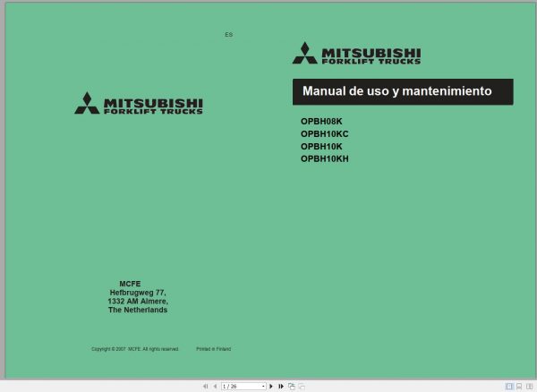Viewport: 537px width, 392px height.
Task: Click the Hefbrugweg 77 address line
Action: click(138, 293)
